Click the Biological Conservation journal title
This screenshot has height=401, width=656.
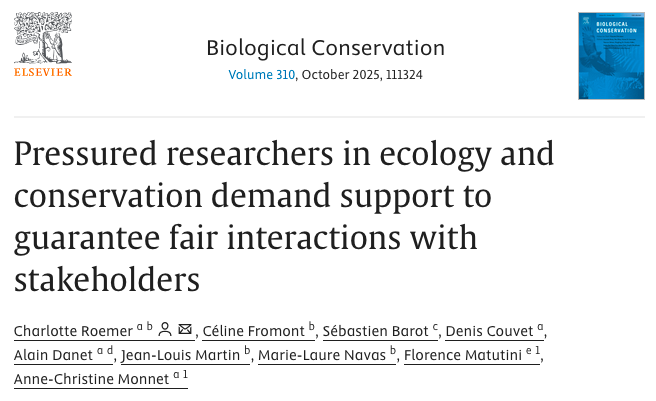pos(325,47)
